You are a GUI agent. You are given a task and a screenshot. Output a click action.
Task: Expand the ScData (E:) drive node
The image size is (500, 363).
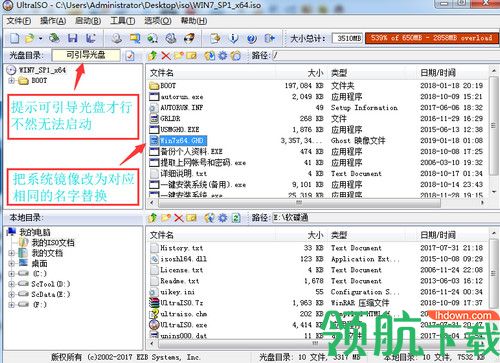pyautogui.click(x=12, y=295)
